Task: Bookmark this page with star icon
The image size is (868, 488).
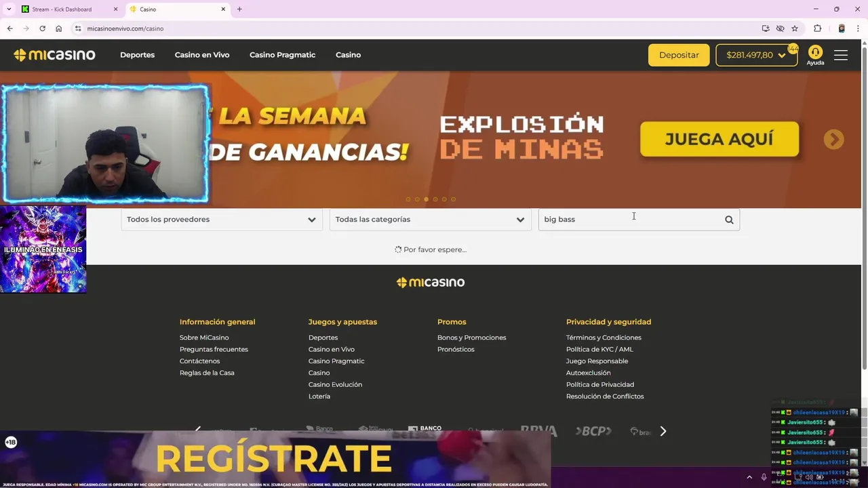Action: tap(795, 28)
